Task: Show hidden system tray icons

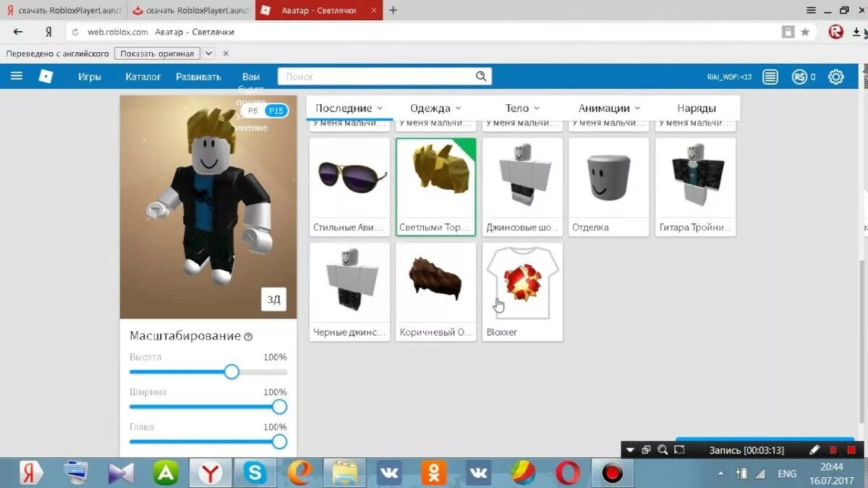Action: coord(721,474)
